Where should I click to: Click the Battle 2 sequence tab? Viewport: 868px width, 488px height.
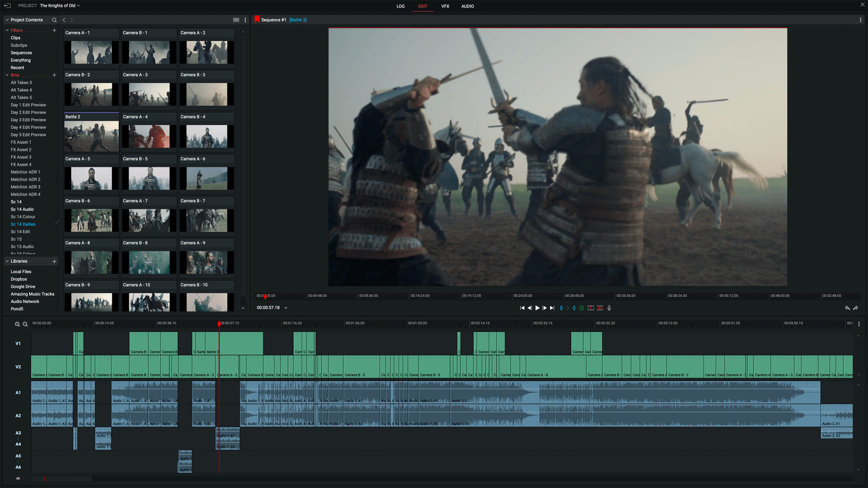(297, 20)
